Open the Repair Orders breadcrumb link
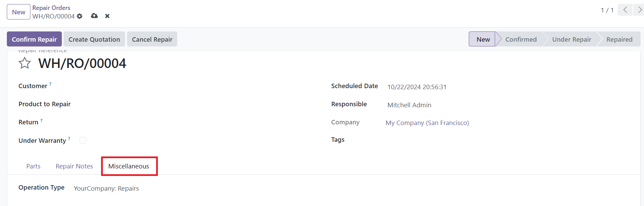Image resolution: width=644 pixels, height=206 pixels. click(51, 8)
